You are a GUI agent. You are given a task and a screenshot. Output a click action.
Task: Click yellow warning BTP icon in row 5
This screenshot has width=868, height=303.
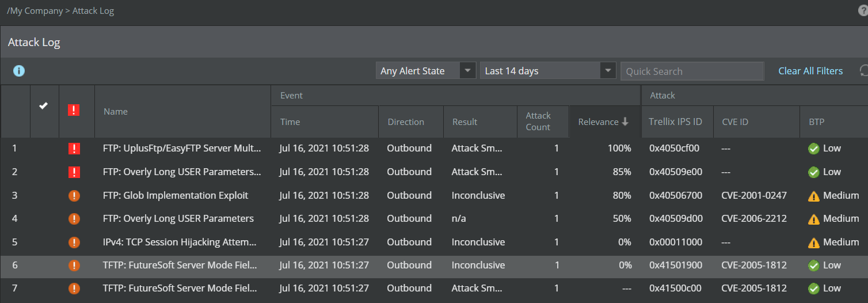coord(813,243)
